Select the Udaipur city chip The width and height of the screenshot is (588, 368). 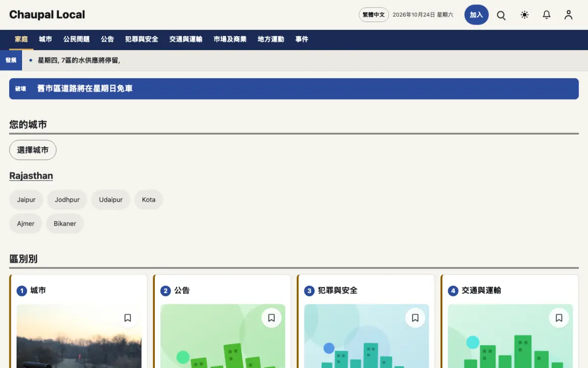pyautogui.click(x=111, y=200)
